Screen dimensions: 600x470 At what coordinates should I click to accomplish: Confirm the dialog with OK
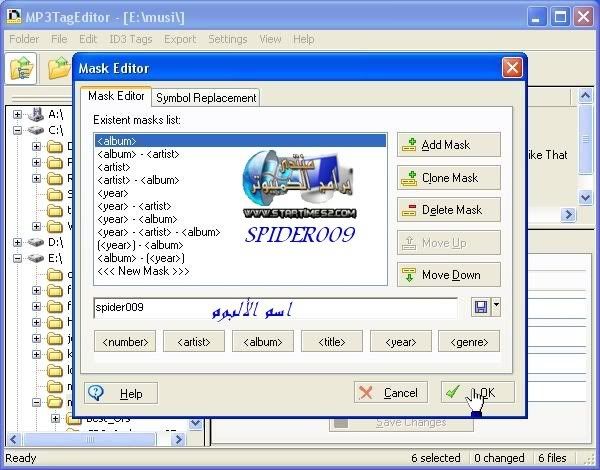point(477,392)
